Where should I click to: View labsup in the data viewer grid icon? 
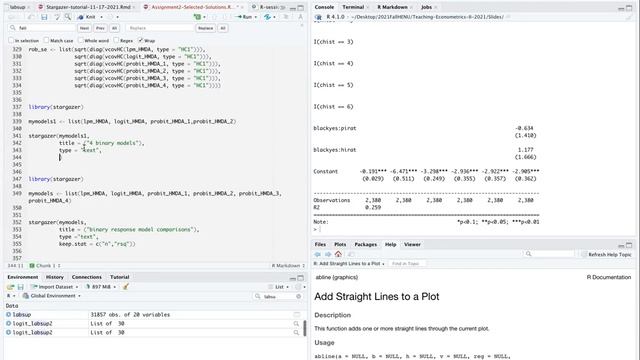[296, 315]
